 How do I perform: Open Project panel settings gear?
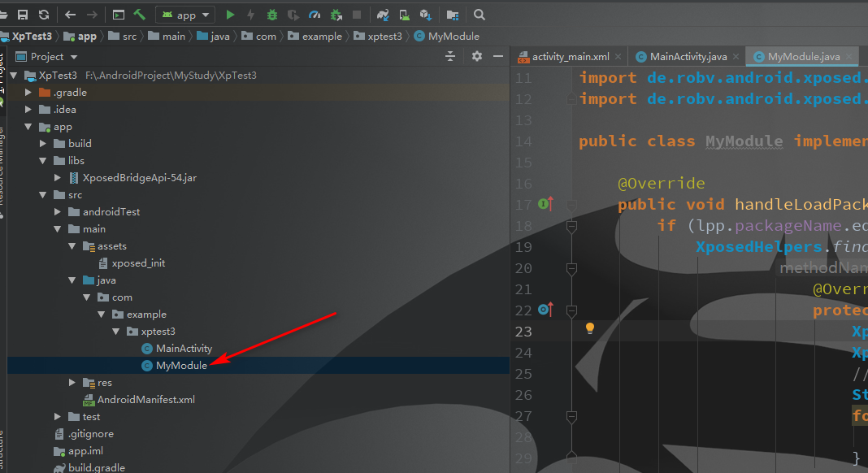[476, 57]
